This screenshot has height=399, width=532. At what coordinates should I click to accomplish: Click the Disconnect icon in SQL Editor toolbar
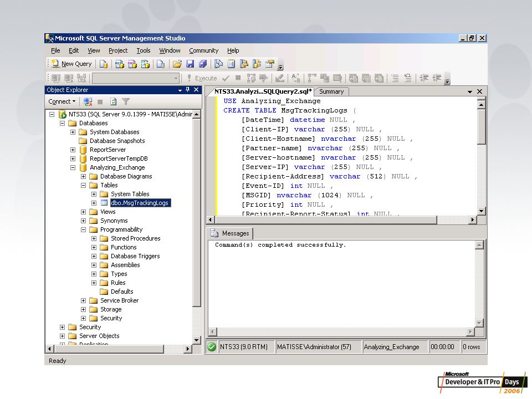tap(69, 78)
